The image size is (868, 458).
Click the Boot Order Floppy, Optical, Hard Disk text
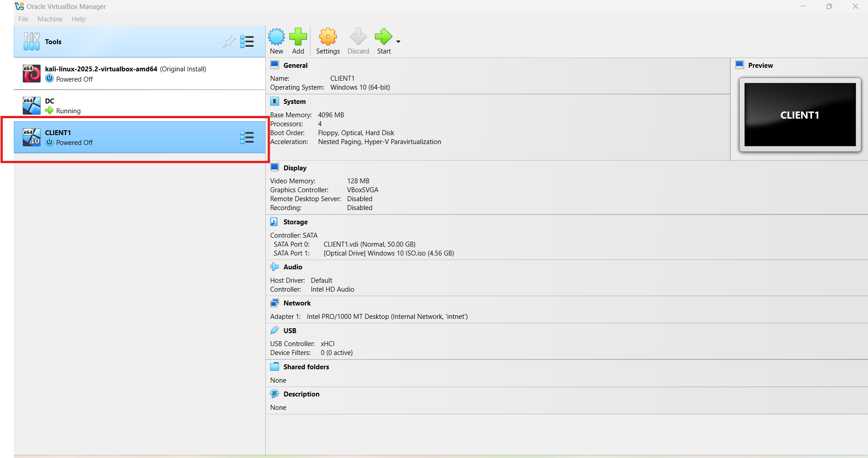[x=356, y=132]
